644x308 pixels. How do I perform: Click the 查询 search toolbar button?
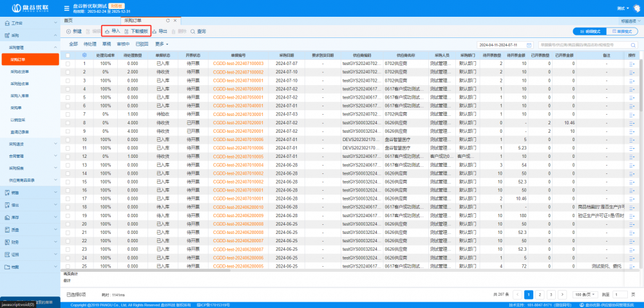coord(198,31)
